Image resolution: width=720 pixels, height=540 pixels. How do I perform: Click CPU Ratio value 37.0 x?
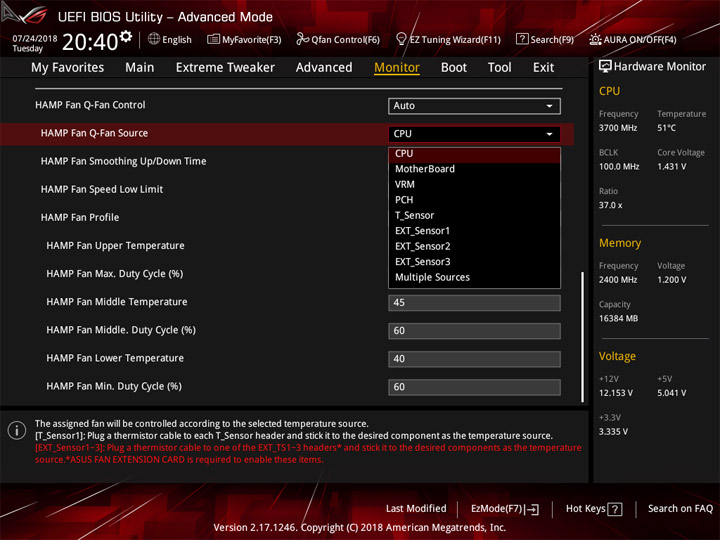(x=610, y=205)
